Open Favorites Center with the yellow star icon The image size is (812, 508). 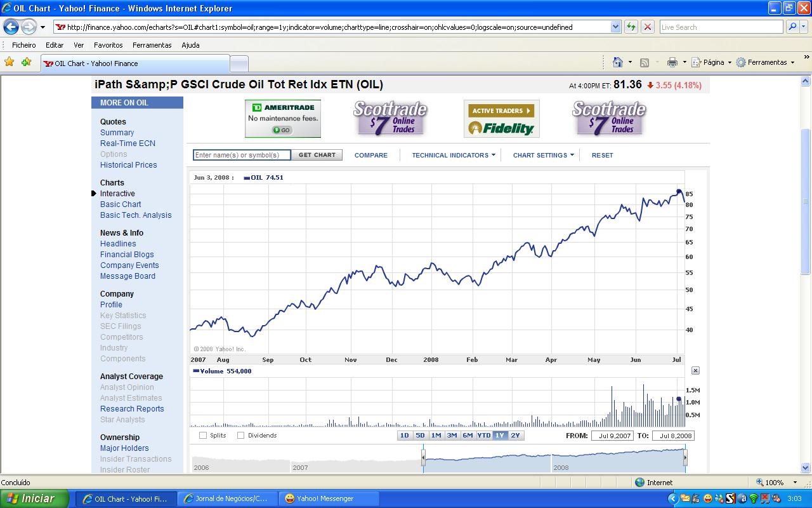9,62
